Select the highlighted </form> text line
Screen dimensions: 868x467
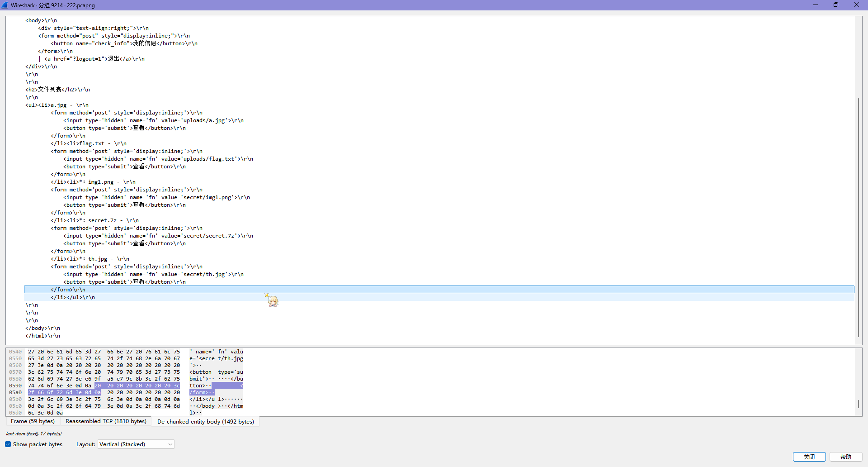(68, 290)
